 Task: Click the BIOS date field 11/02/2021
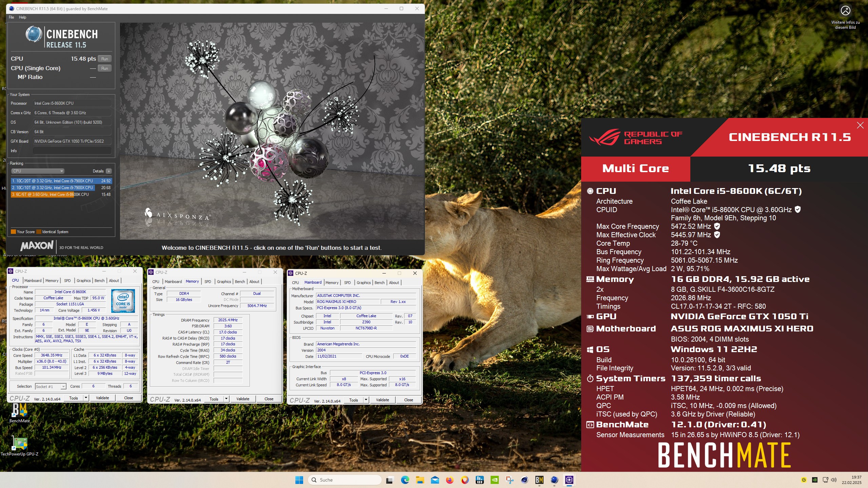[339, 357]
